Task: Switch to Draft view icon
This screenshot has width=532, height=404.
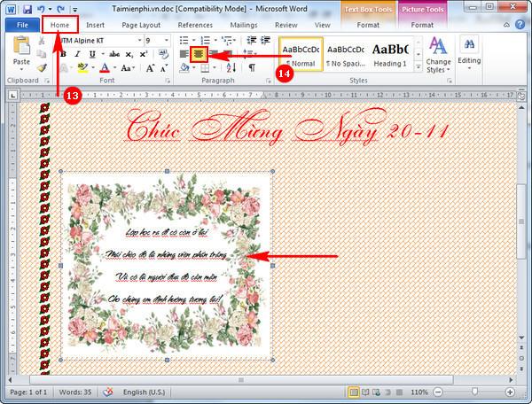Action: [x=399, y=392]
